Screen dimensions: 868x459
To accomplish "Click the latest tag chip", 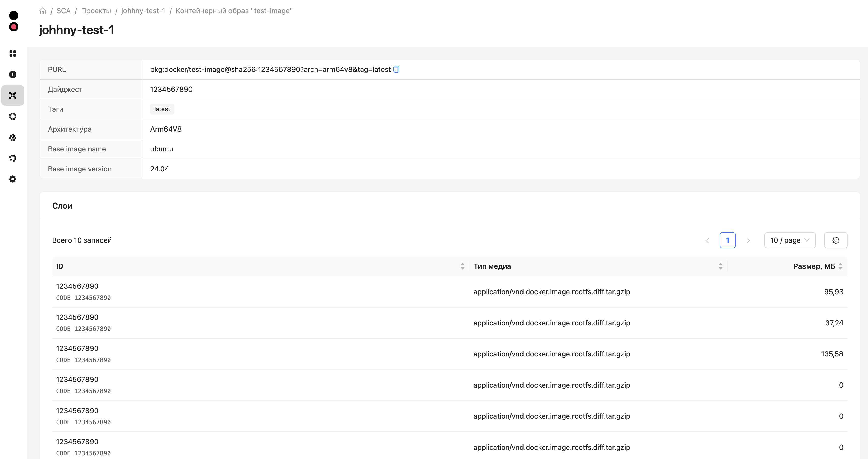I will pos(162,109).
